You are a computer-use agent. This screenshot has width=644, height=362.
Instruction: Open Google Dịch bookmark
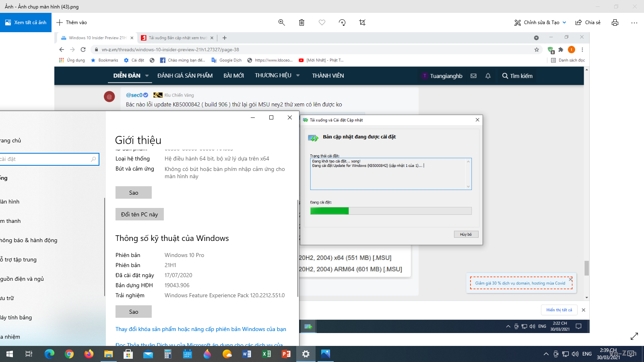(226, 60)
